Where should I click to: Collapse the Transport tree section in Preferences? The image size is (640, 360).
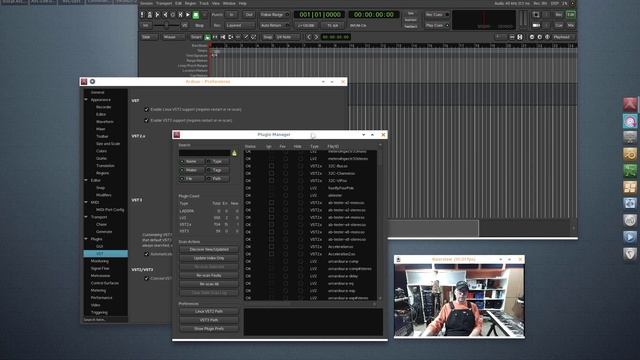click(x=86, y=217)
